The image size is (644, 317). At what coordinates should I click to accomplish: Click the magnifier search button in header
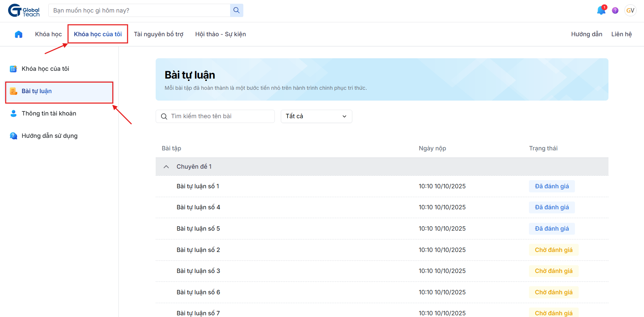(237, 10)
